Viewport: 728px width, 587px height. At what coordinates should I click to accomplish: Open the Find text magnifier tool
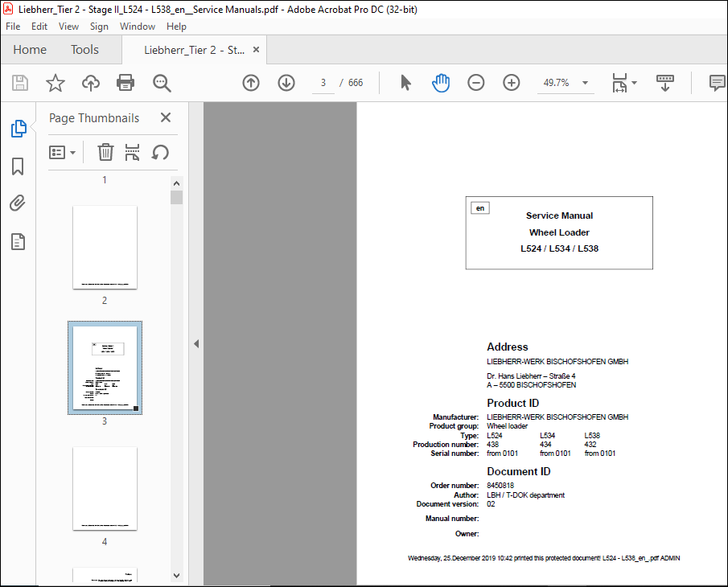coord(162,83)
